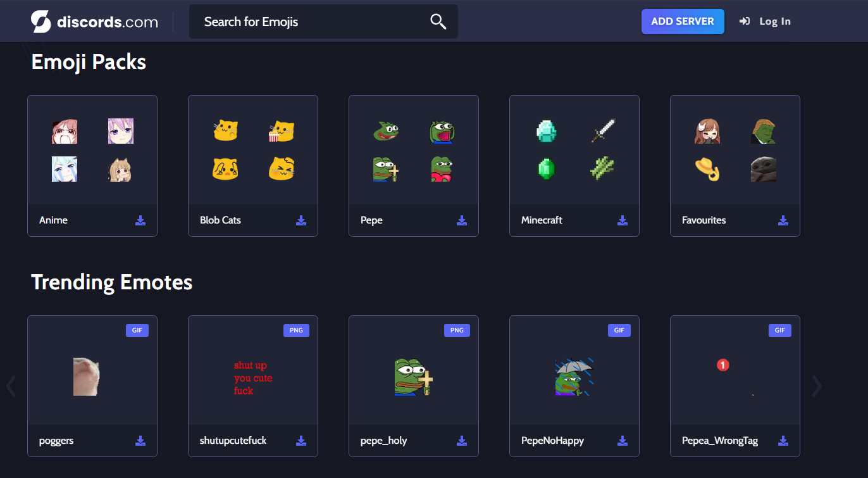Download the Favourites emoji pack

pyautogui.click(x=783, y=220)
